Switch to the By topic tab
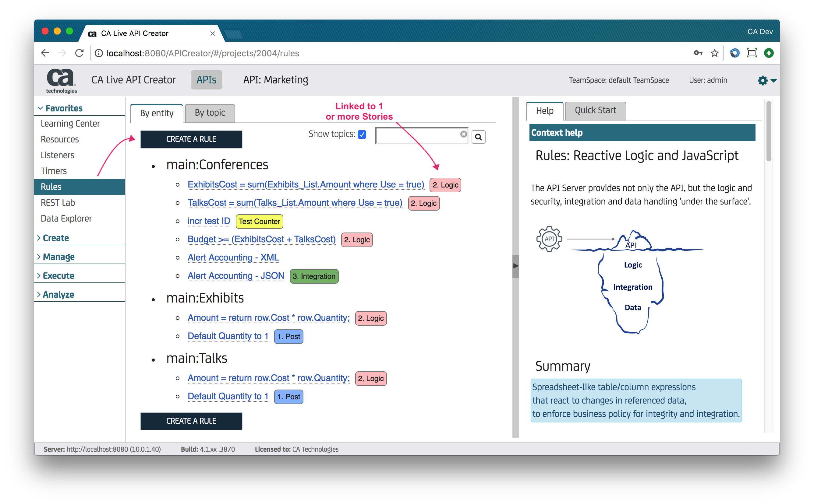The height and width of the screenshot is (504, 814). [x=210, y=113]
